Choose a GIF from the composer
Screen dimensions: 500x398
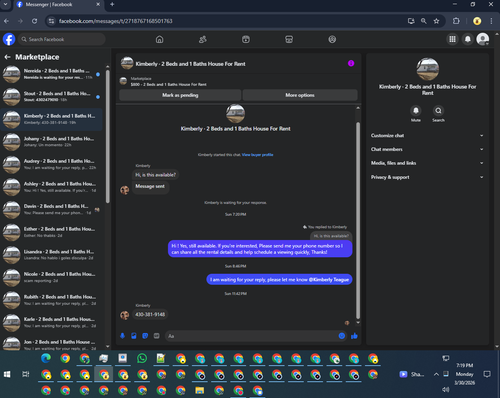pyautogui.click(x=156, y=336)
